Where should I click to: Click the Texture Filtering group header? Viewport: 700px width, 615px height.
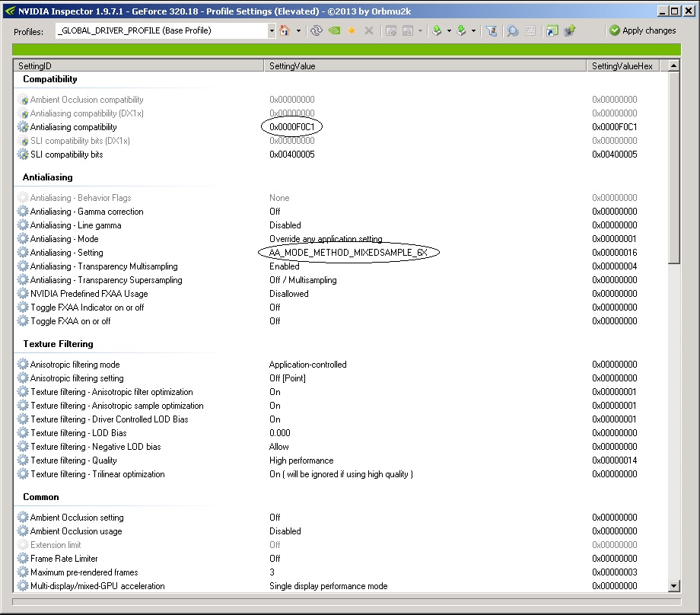point(59,344)
